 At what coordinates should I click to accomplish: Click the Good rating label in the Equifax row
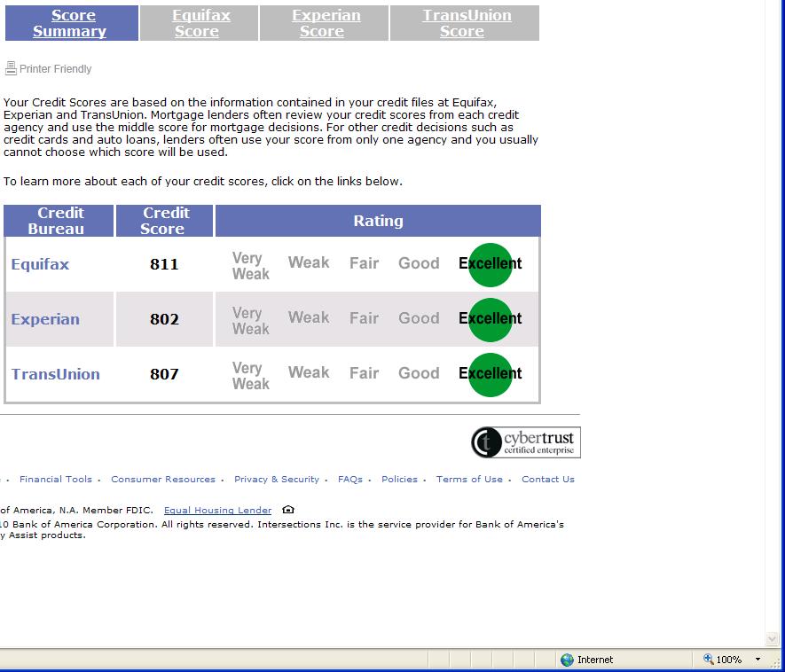(419, 263)
